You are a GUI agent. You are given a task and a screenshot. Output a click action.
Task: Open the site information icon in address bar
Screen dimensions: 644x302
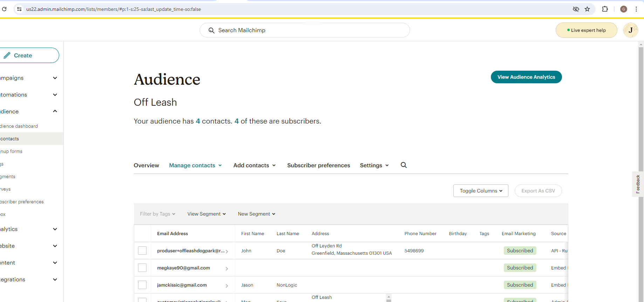click(19, 9)
